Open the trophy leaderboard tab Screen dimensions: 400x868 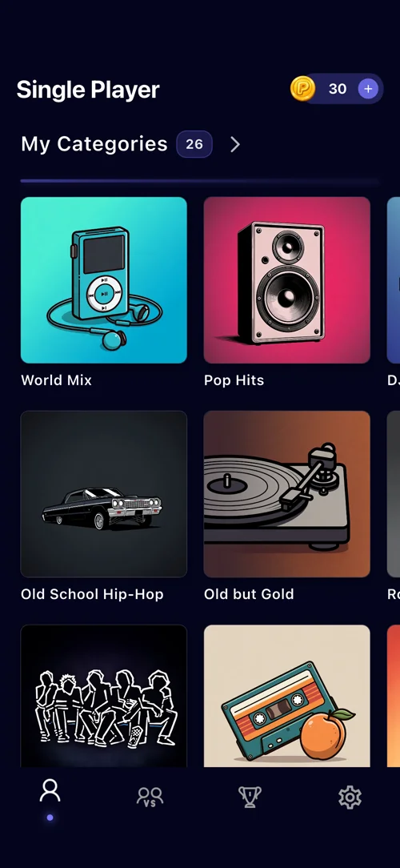(250, 798)
